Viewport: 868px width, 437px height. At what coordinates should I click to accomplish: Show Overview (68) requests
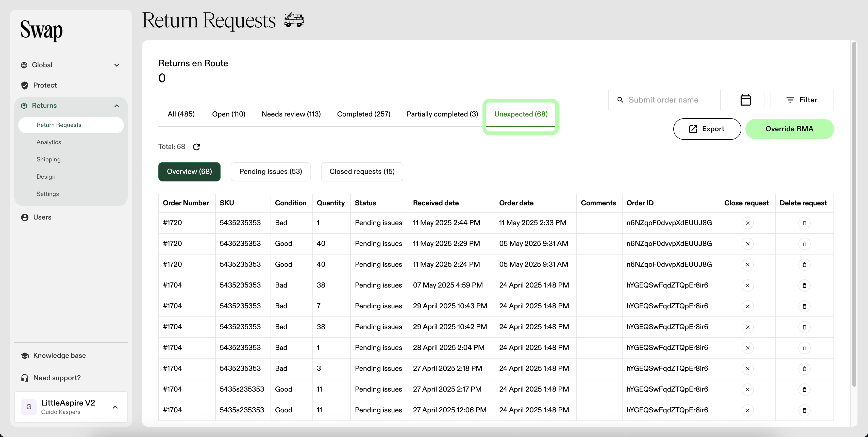click(189, 172)
